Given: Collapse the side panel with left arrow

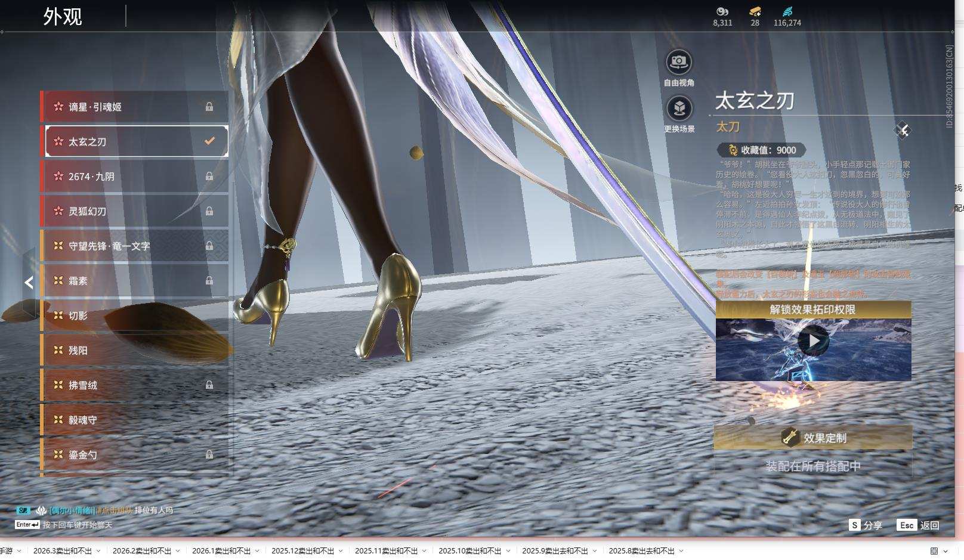Looking at the screenshot, I should tap(29, 282).
